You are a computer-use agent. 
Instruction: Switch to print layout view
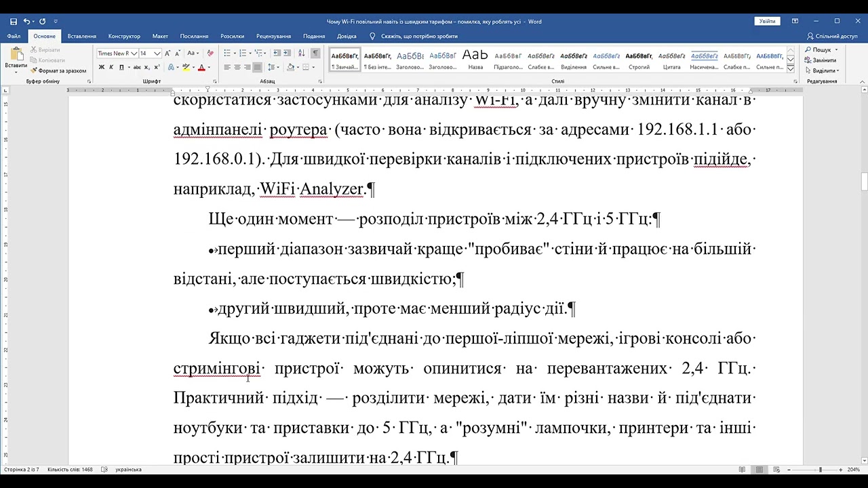(759, 470)
